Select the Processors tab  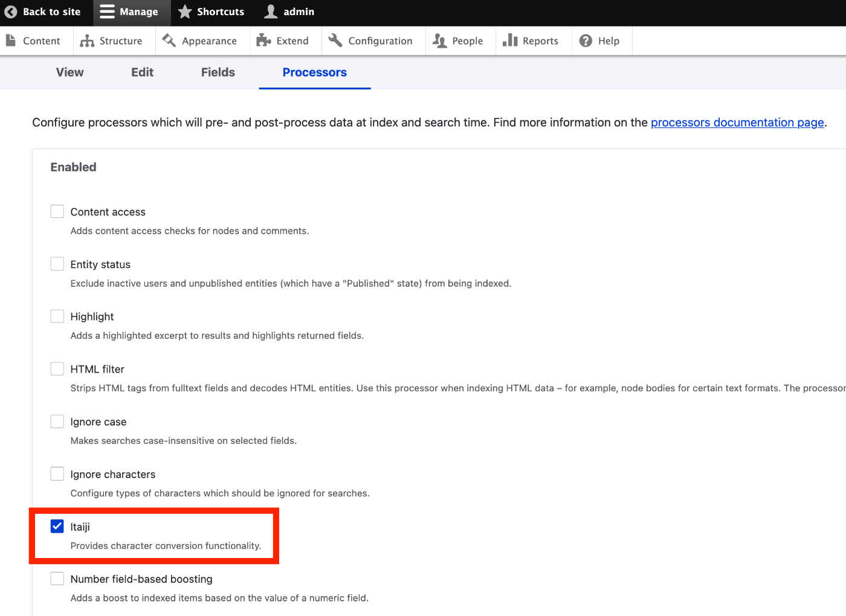click(x=315, y=72)
